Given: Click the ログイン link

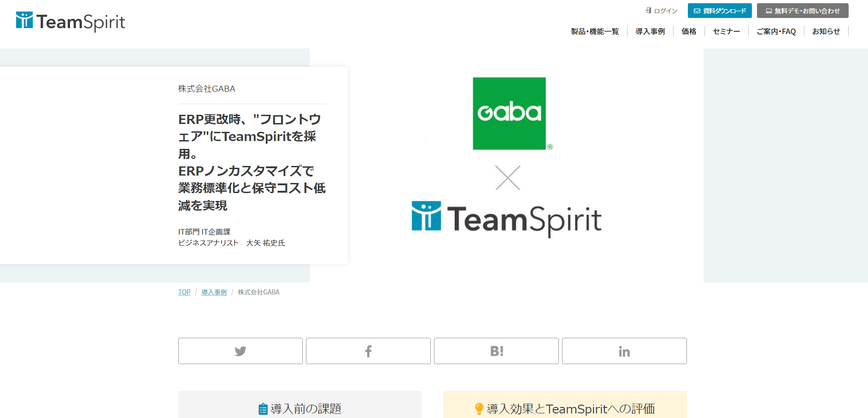Looking at the screenshot, I should click(666, 11).
